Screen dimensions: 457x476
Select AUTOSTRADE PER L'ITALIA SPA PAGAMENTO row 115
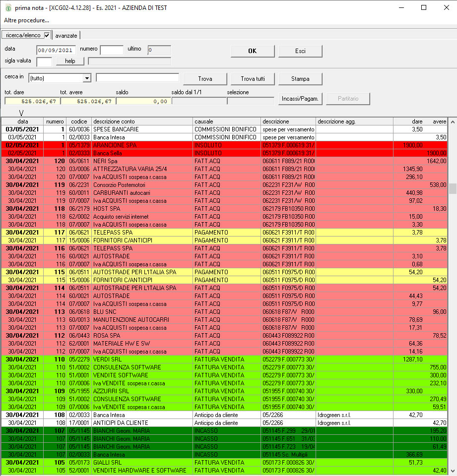tap(224, 272)
